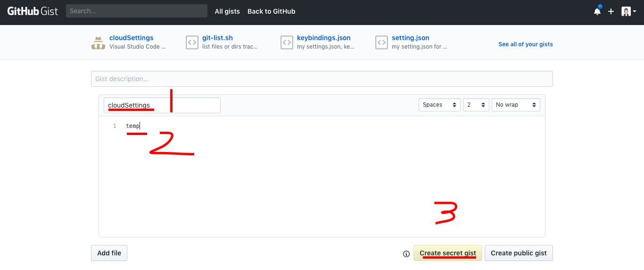Open the notifications bell
This screenshot has width=644, height=270.
click(x=597, y=11)
